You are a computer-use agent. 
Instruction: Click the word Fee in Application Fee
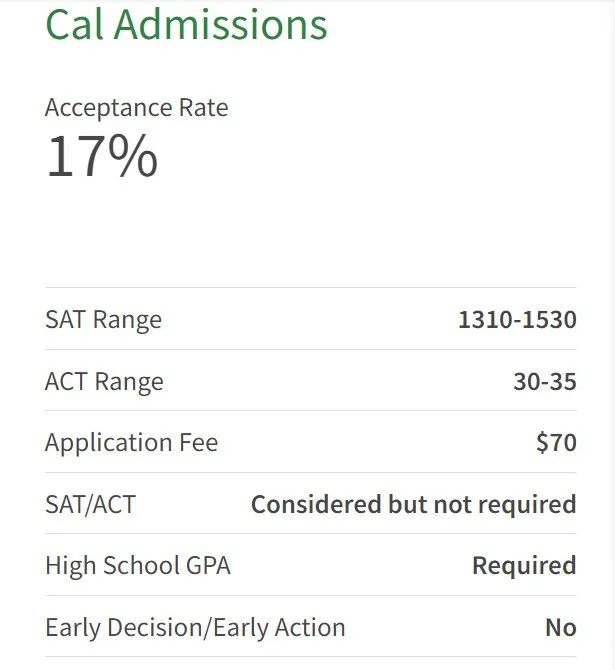tap(199, 442)
